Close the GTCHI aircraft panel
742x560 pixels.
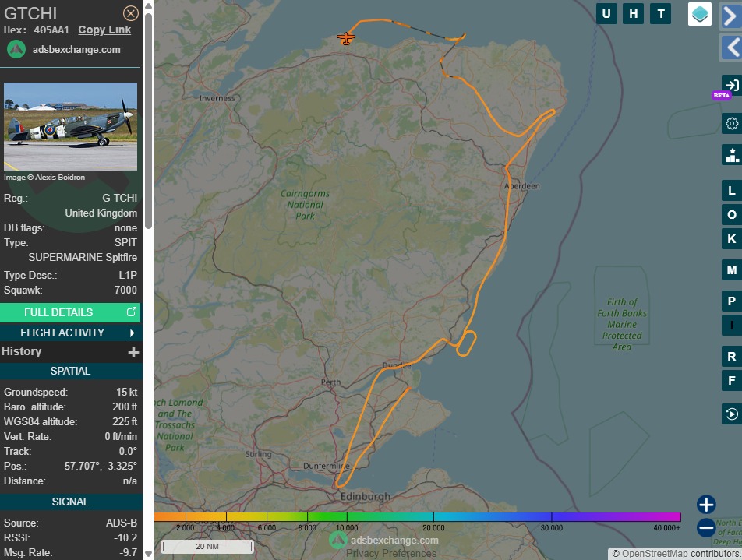point(131,13)
